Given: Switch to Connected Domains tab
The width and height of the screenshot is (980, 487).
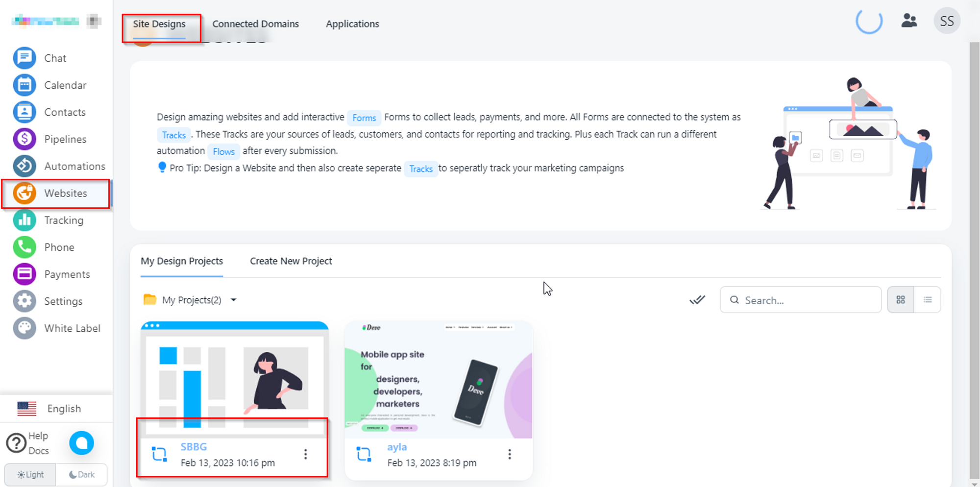Looking at the screenshot, I should point(255,24).
